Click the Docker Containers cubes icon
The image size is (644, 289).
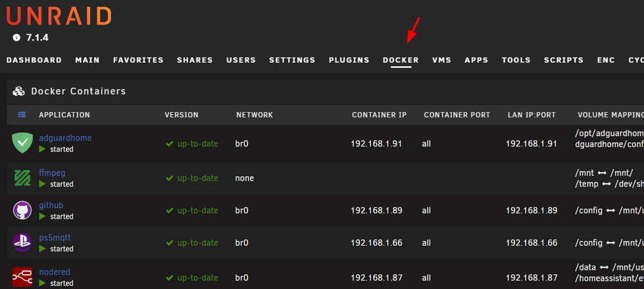19,92
